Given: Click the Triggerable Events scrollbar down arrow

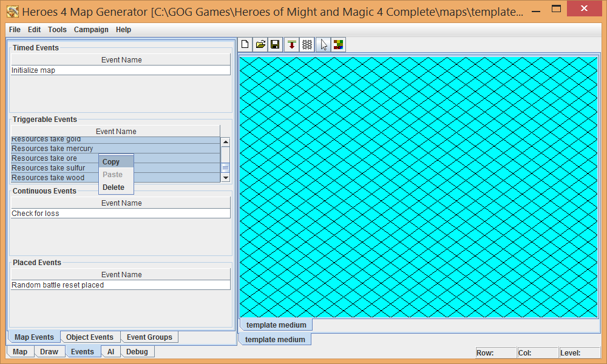Looking at the screenshot, I should tap(225, 178).
